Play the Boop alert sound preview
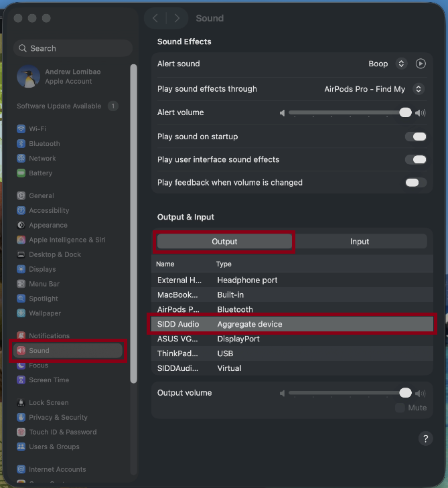 (x=421, y=64)
